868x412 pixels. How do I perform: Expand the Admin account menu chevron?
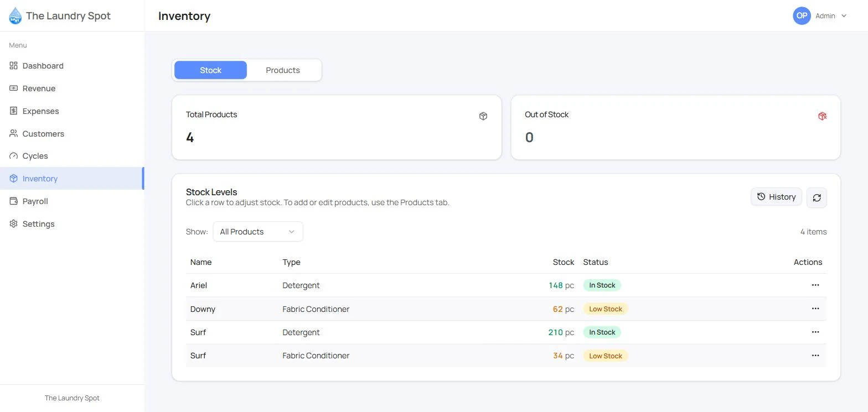[844, 16]
